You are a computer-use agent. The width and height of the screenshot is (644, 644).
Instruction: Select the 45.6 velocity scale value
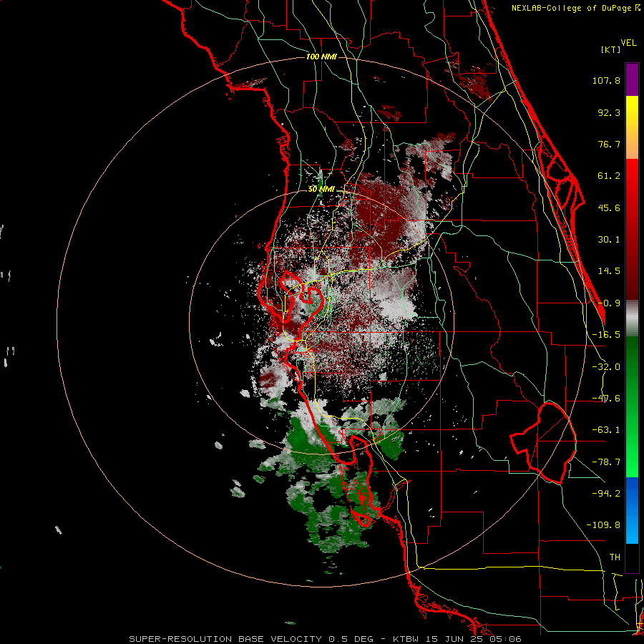click(x=609, y=208)
